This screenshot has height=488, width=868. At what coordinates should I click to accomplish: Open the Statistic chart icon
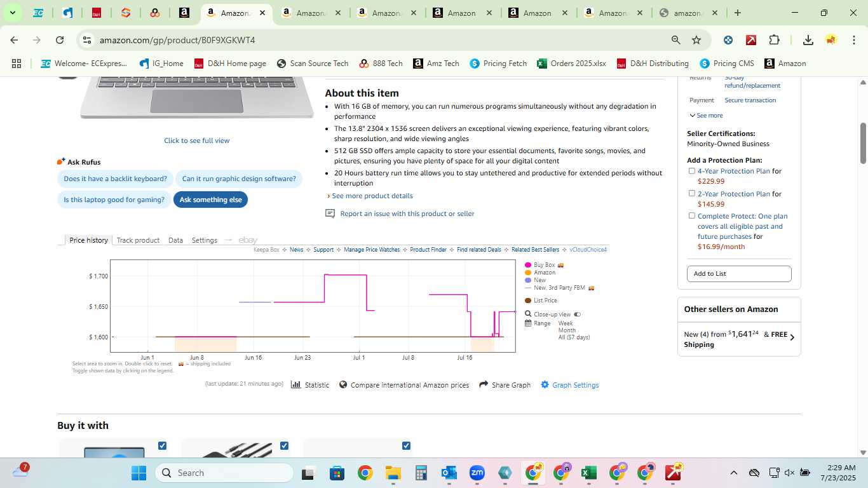click(x=295, y=384)
